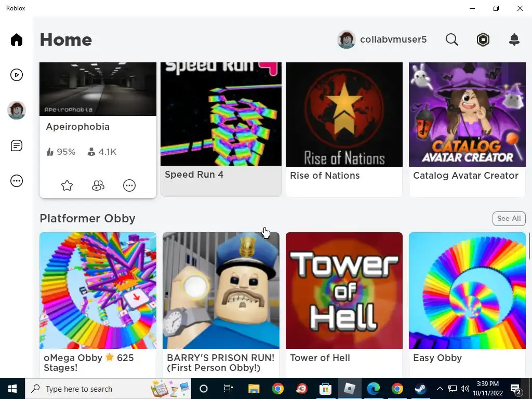The image size is (532, 399).
Task: Open BARRY'S PRISON RUN! title text
Action: [220, 363]
